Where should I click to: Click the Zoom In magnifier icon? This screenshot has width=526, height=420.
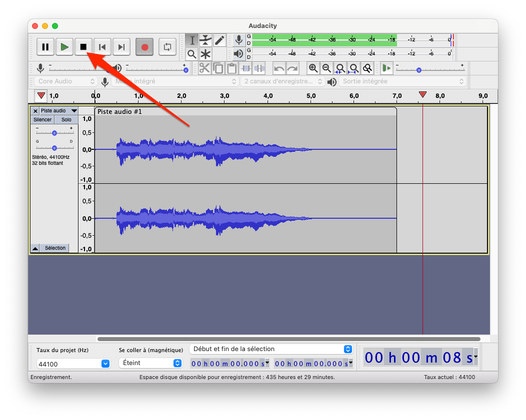(x=313, y=68)
